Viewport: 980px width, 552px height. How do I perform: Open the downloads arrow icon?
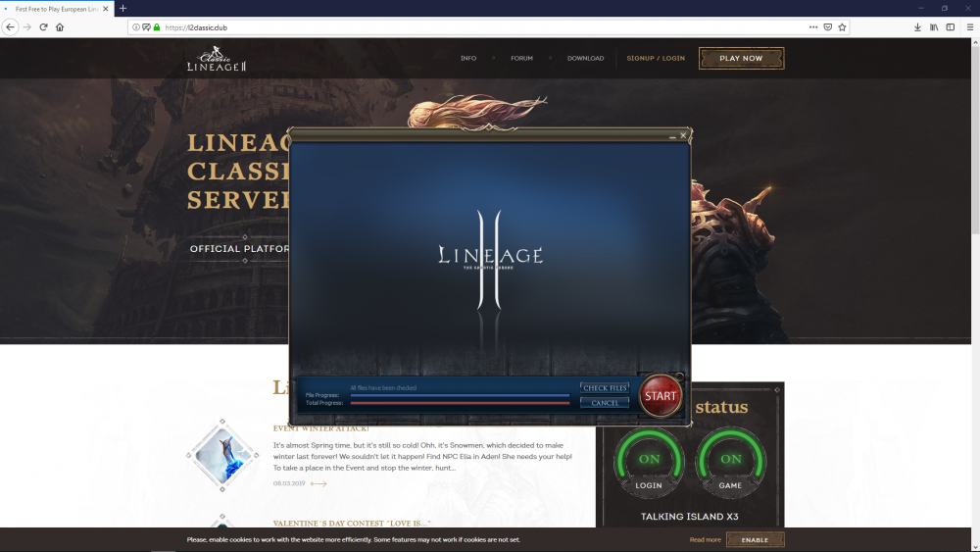click(917, 26)
